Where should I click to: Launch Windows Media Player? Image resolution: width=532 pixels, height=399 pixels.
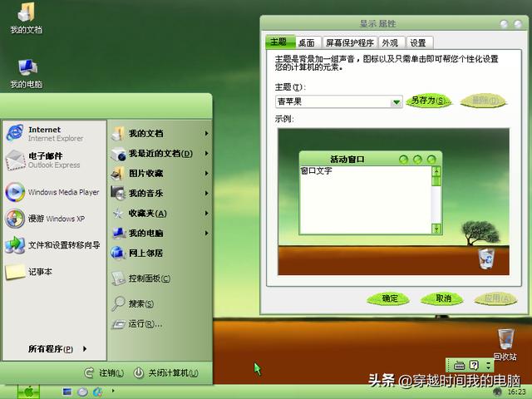54,192
